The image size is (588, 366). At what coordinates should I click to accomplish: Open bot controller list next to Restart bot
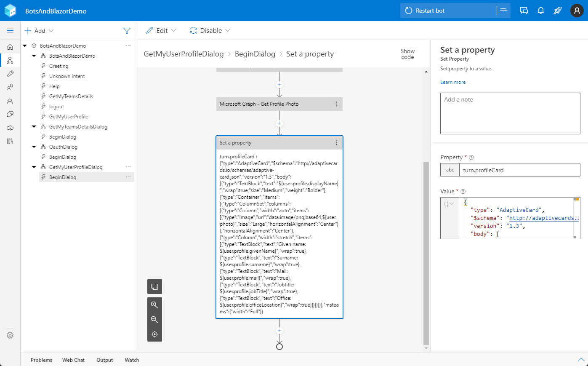pyautogui.click(x=503, y=11)
